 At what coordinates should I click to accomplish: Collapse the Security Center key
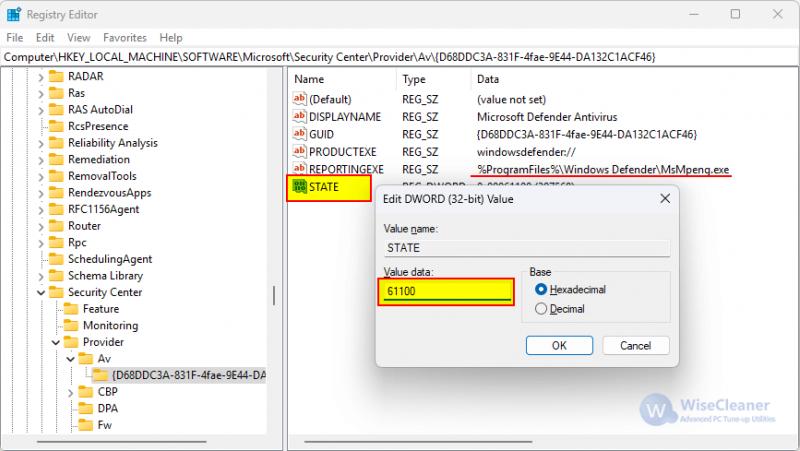tap(41, 293)
